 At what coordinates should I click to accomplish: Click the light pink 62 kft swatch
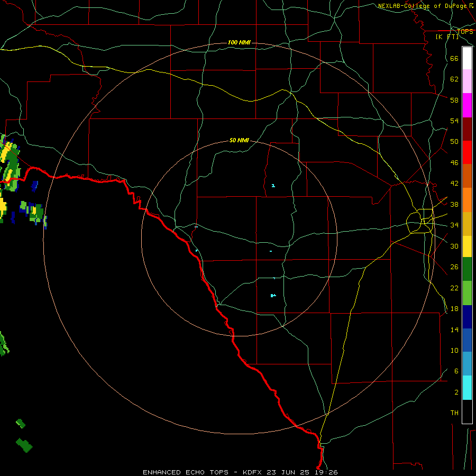467,81
